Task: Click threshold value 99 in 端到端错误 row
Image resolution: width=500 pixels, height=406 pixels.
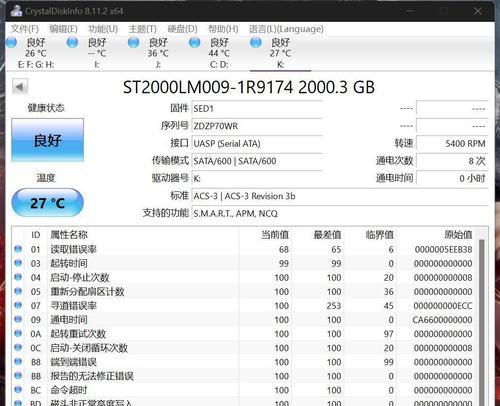Action: click(x=389, y=362)
